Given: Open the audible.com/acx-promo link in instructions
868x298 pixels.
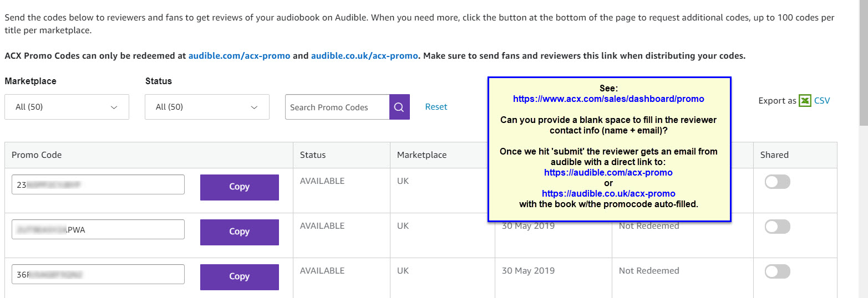Looking at the screenshot, I should click(239, 56).
